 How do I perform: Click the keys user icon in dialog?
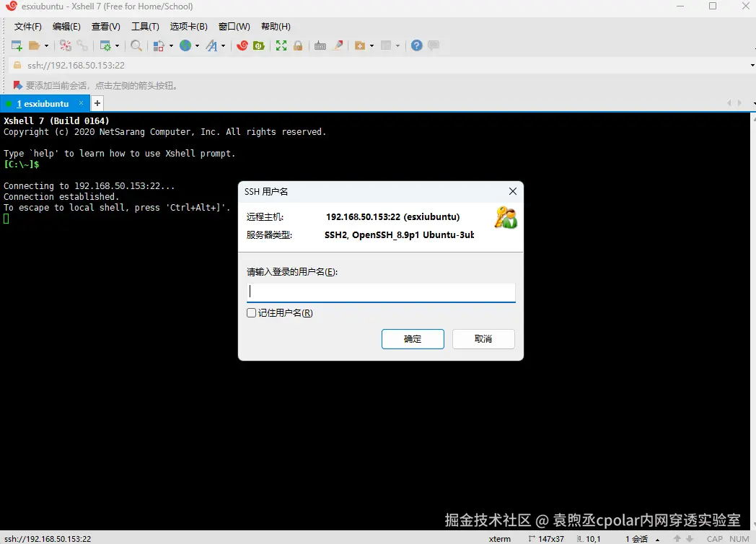click(505, 217)
